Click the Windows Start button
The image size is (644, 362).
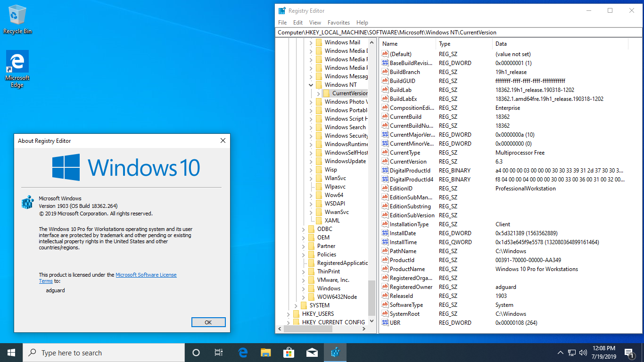(11, 353)
